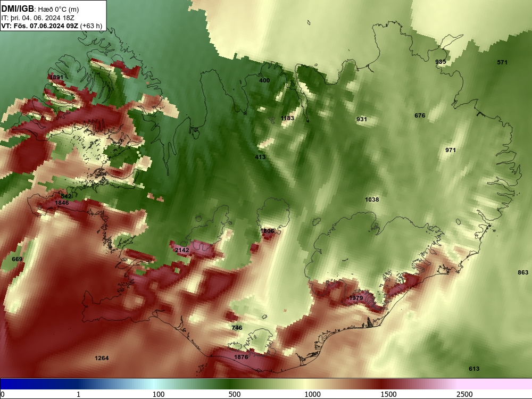Click the 676 map value
This screenshot has width=532, height=399.
point(420,115)
